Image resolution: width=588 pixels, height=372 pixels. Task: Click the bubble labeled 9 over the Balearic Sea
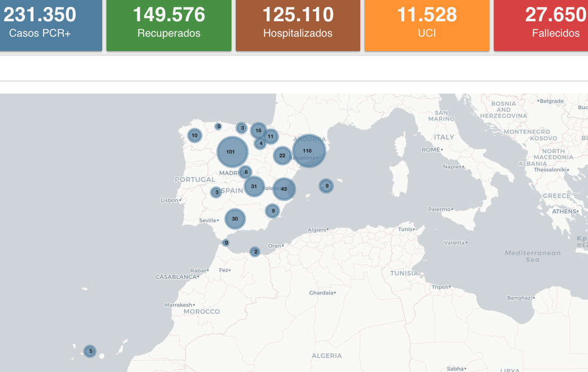326,186
